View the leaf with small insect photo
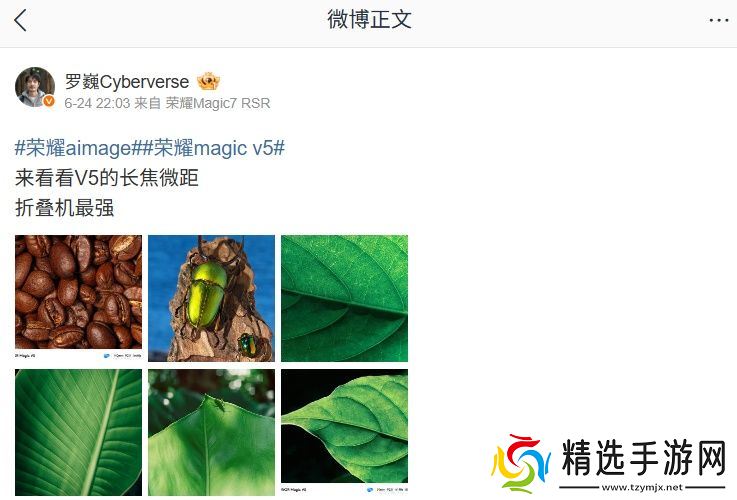737x500 pixels. 212,432
